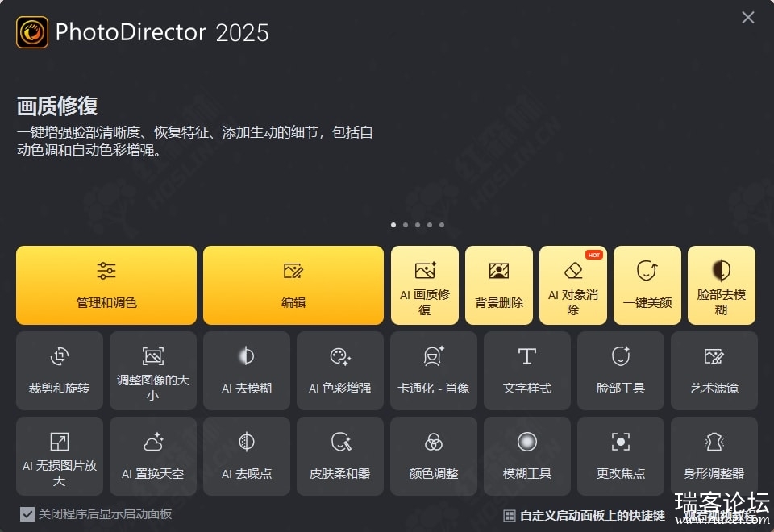Select the AI 色彩增强 tool

click(340, 371)
